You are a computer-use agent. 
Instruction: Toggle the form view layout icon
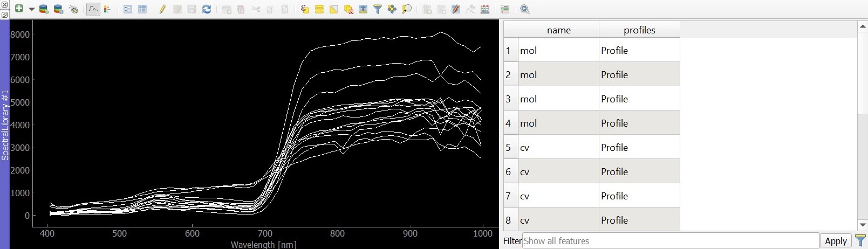128,9
